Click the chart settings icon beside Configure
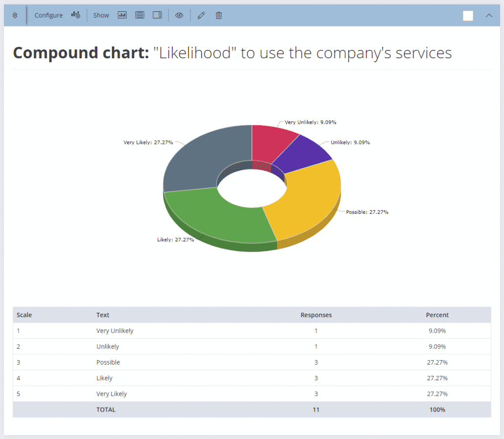The image size is (504, 439). tap(75, 15)
